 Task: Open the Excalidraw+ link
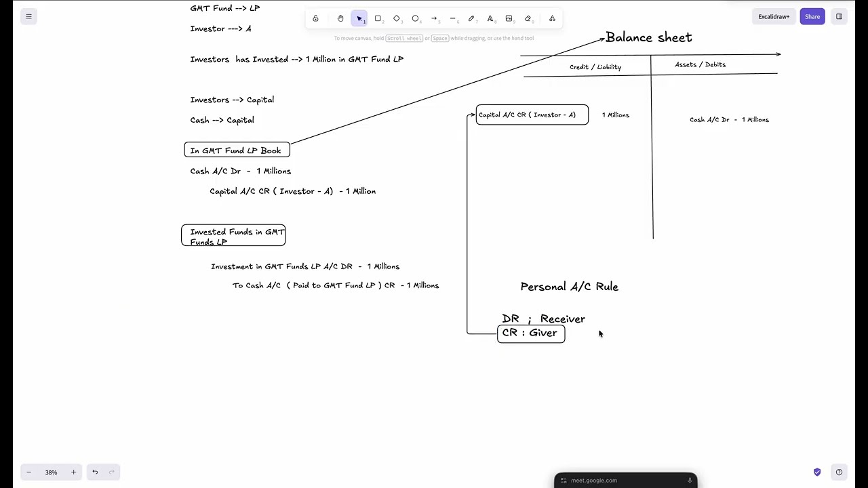click(x=774, y=16)
